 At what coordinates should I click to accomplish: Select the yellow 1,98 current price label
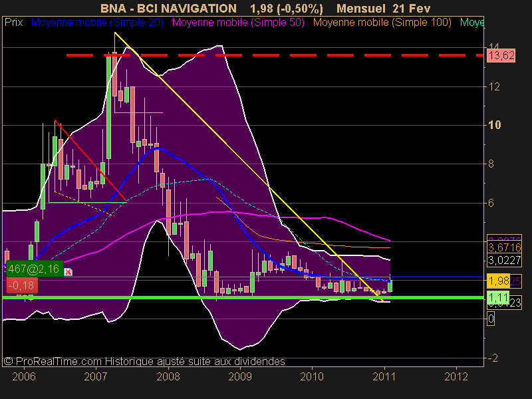(x=498, y=281)
